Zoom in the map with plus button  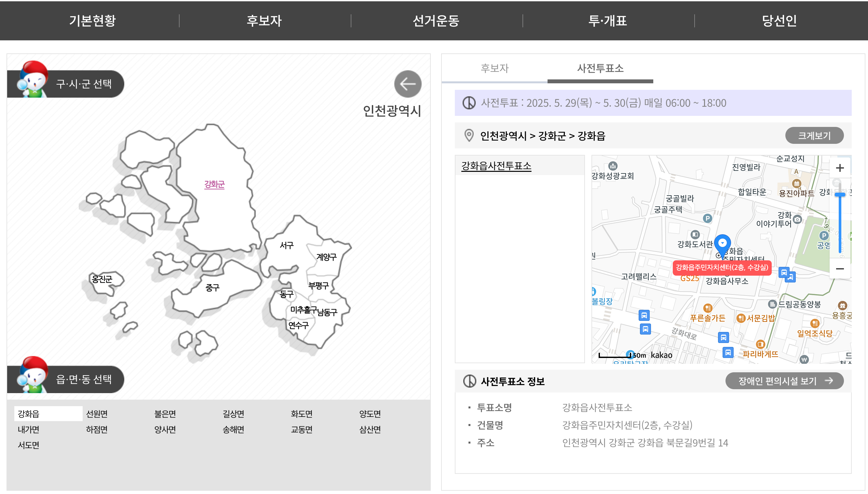[840, 168]
